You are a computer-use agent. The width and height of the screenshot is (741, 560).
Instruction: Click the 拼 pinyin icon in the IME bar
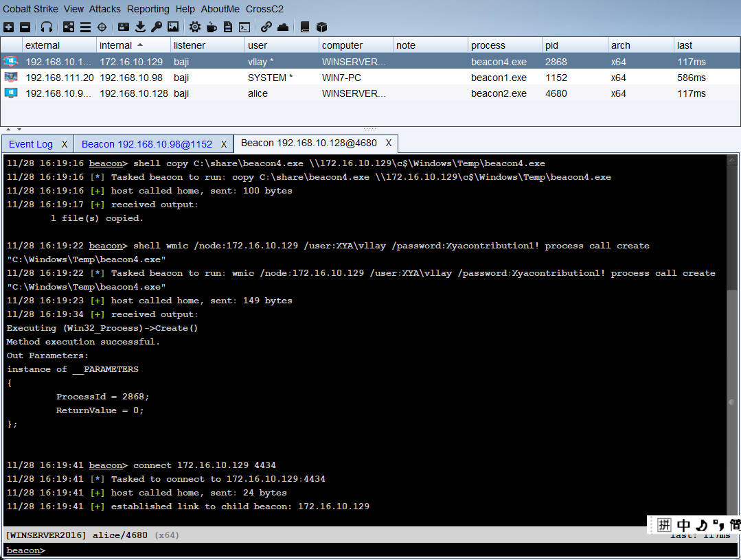pyautogui.click(x=664, y=524)
